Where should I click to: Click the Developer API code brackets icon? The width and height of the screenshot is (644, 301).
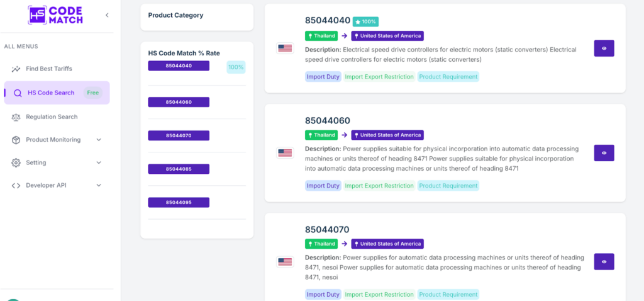tap(16, 186)
